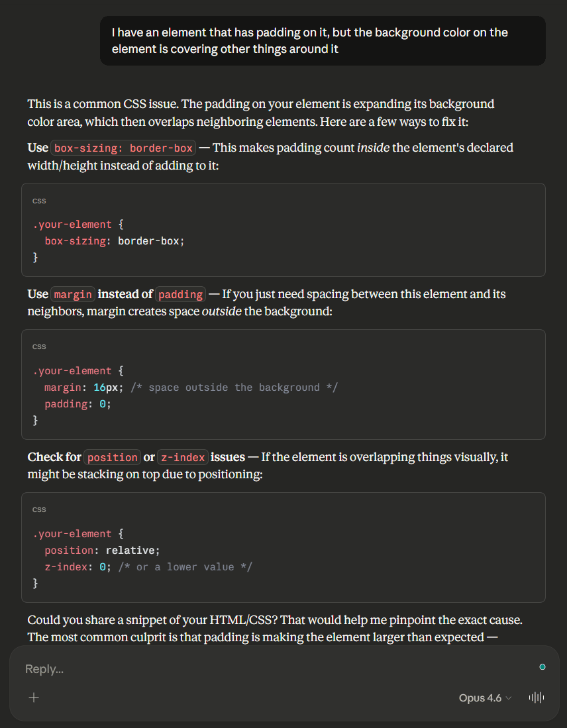Click the css label on z-index code block

point(39,509)
